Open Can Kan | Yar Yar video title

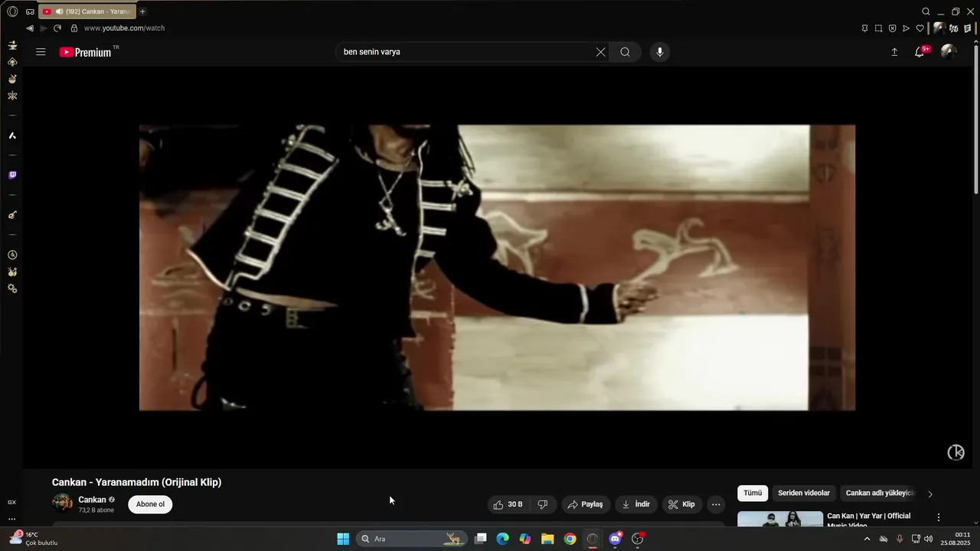tap(869, 520)
